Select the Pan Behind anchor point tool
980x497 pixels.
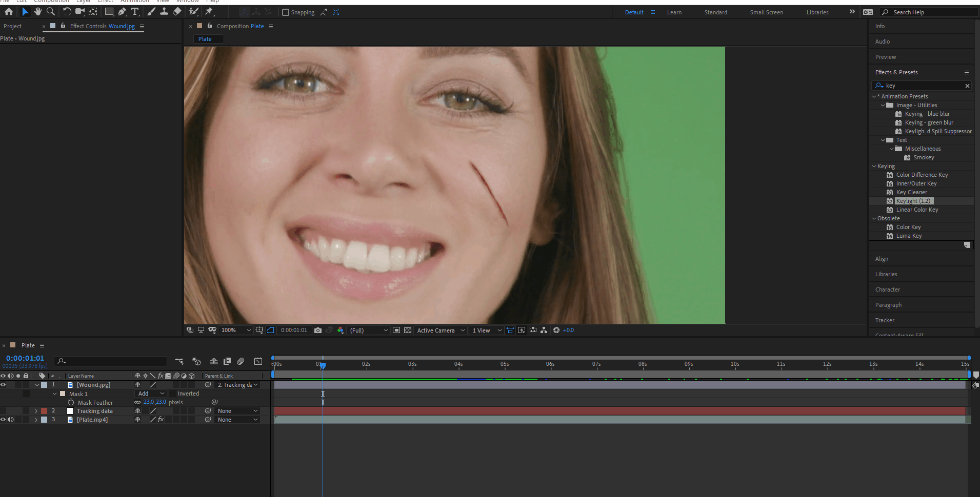click(x=93, y=11)
